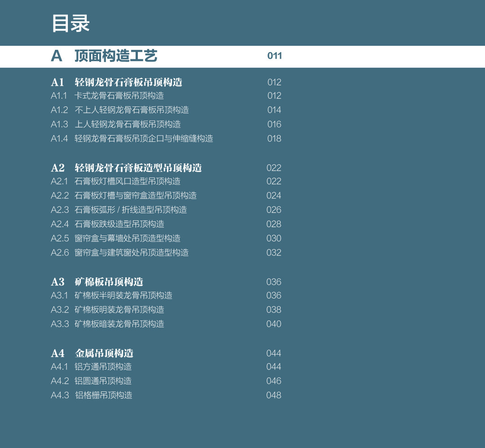Click page number 028 for A2.4
Image resolution: width=485 pixels, height=448 pixels.
(274, 224)
